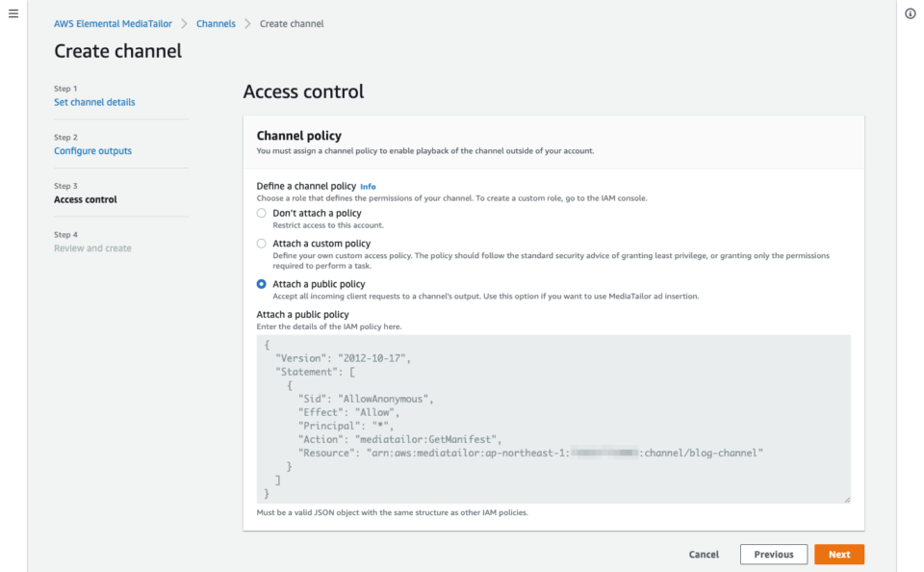Click the resize handle of the policy editor
This screenshot has width=924, height=572.
(x=848, y=498)
